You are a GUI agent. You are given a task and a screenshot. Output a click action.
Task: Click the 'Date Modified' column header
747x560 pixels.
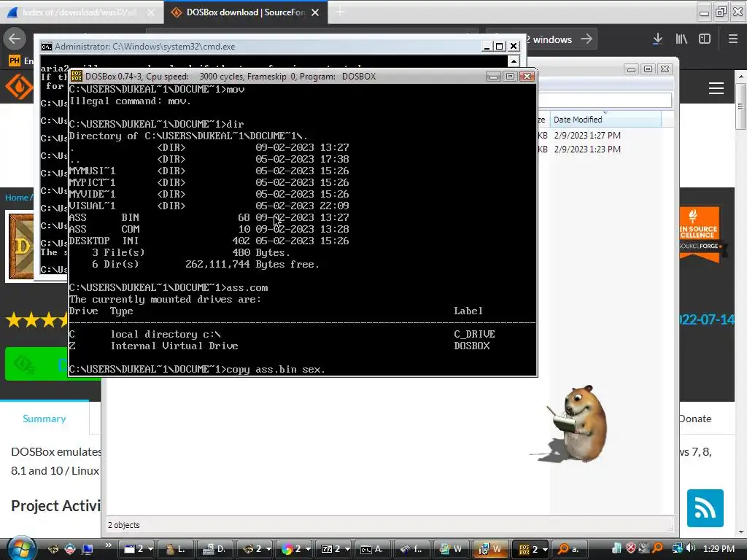tap(606, 120)
